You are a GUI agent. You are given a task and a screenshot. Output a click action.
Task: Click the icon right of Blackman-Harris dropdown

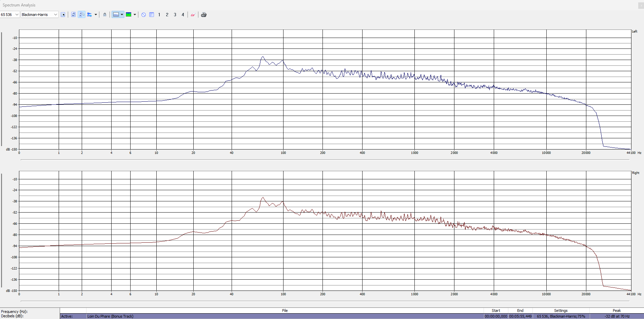63,15
